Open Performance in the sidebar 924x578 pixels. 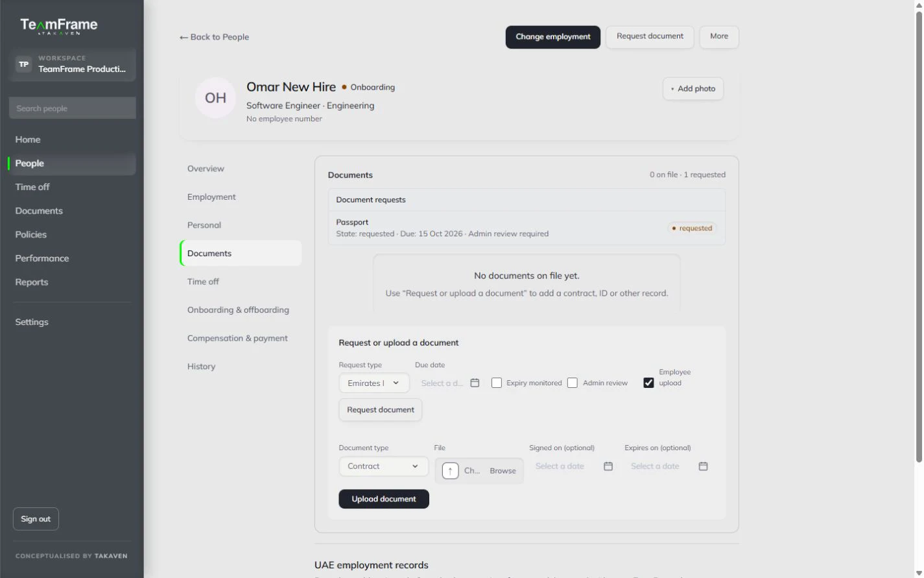pos(72,258)
